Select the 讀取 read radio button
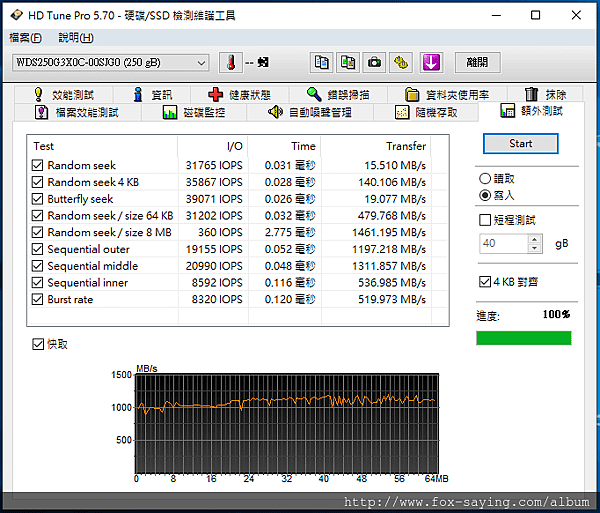 pos(485,179)
